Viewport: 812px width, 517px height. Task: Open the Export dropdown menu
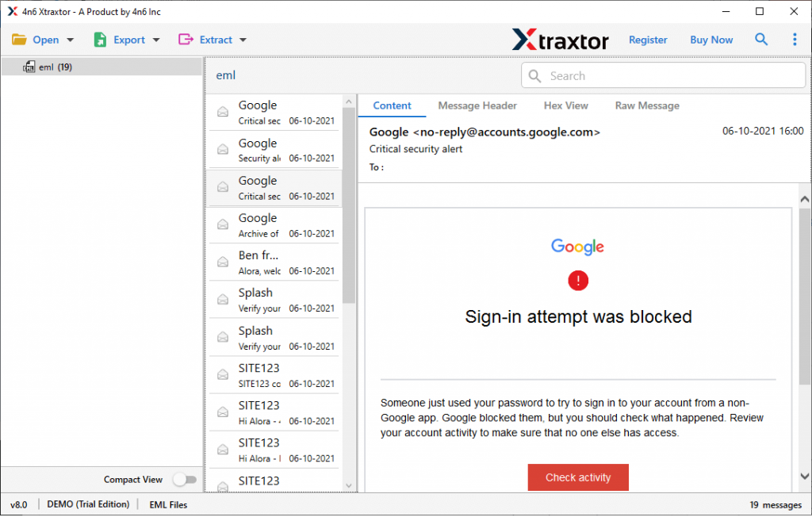click(x=155, y=39)
